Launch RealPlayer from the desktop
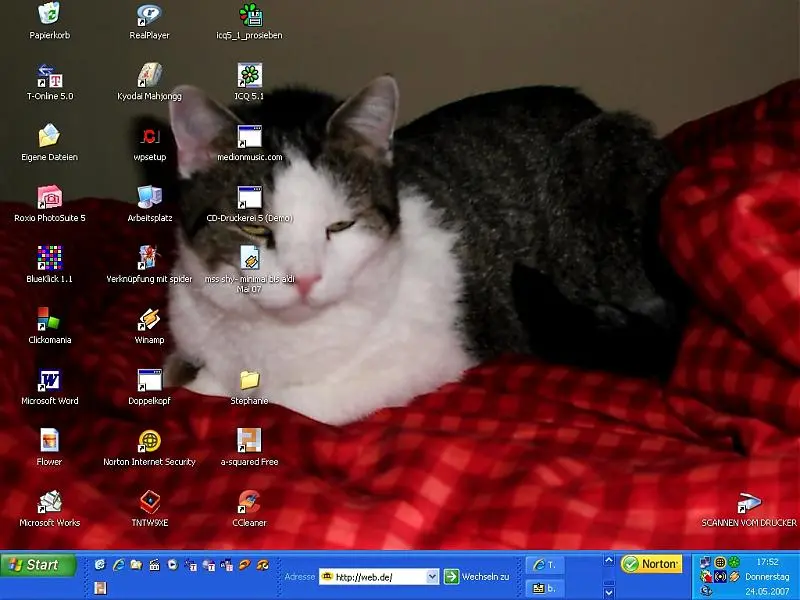This screenshot has height=600, width=800. tap(150, 15)
